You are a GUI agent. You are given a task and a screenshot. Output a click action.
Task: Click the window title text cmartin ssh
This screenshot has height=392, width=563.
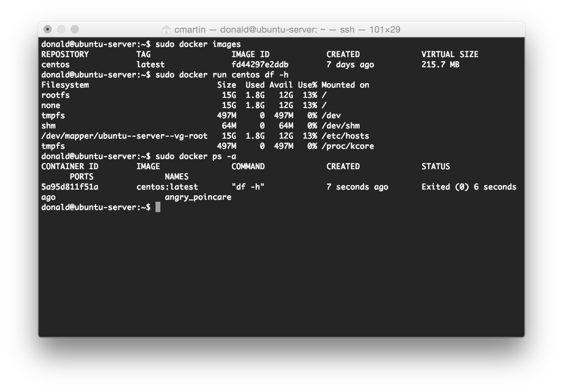(287, 30)
